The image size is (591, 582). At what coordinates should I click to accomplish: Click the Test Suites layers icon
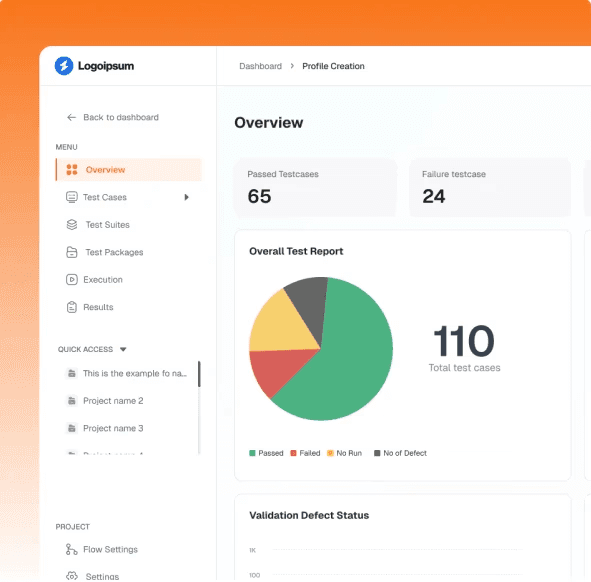[x=72, y=225]
